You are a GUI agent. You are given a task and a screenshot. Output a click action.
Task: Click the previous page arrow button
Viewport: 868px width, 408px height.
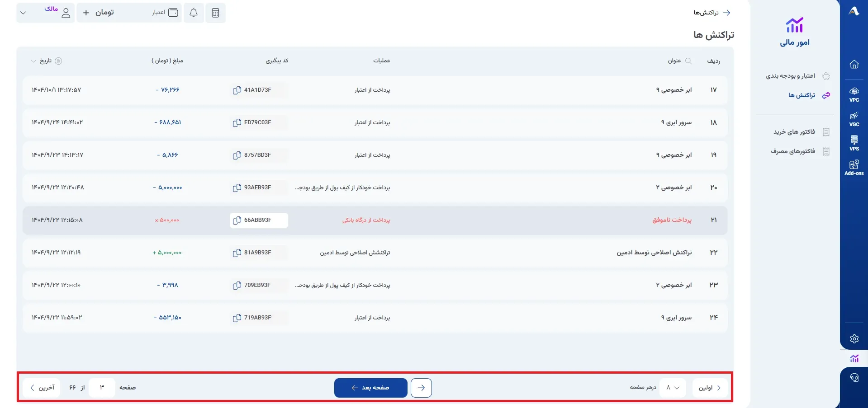pyautogui.click(x=421, y=388)
